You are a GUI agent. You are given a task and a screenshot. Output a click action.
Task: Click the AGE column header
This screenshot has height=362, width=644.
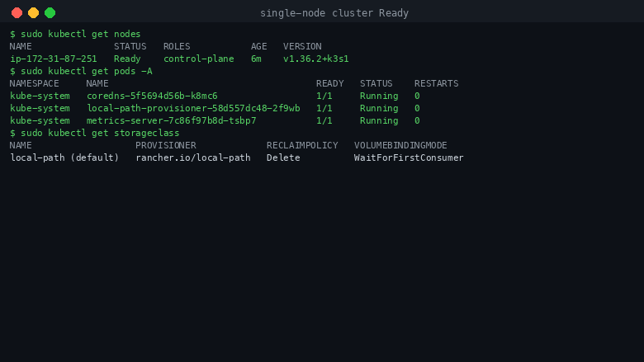pos(258,46)
